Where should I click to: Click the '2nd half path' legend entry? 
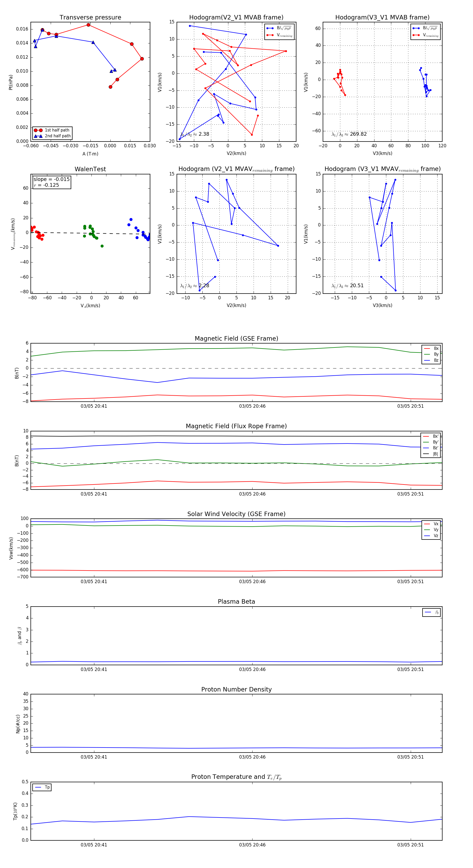(x=53, y=136)
